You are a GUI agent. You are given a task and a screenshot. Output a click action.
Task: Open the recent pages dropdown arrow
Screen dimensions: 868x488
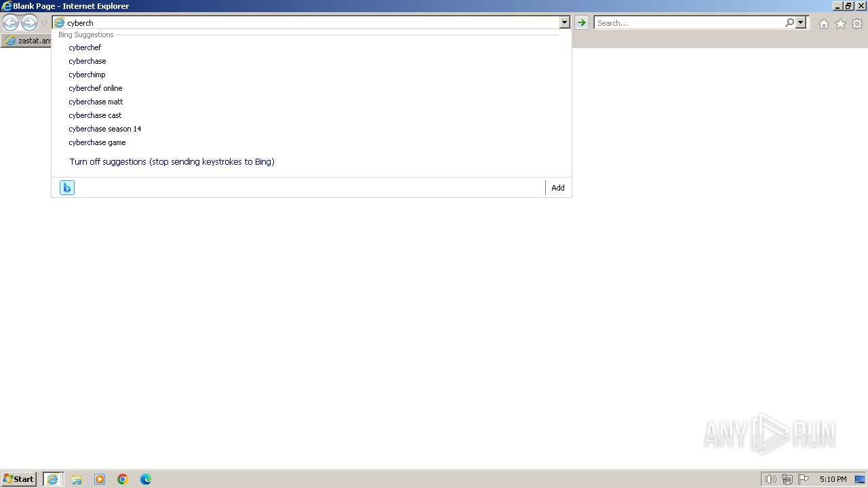[44, 23]
